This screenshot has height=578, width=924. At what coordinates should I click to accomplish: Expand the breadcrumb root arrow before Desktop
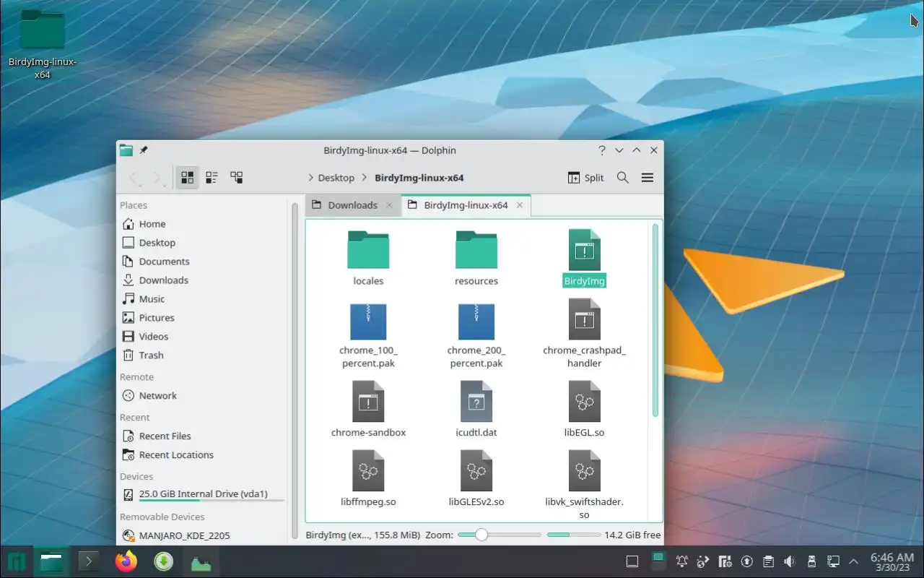point(310,178)
